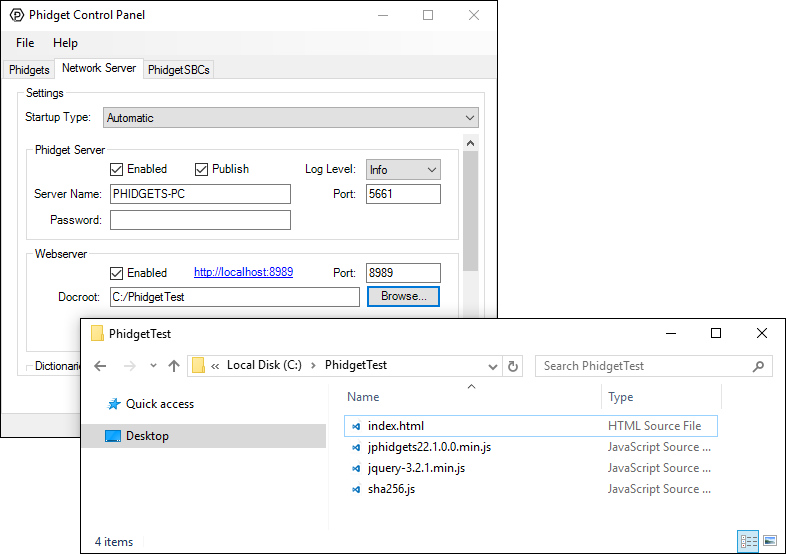The image size is (786, 554).
Task: Click scrollbar up arrow in settings
Action: pyautogui.click(x=471, y=143)
